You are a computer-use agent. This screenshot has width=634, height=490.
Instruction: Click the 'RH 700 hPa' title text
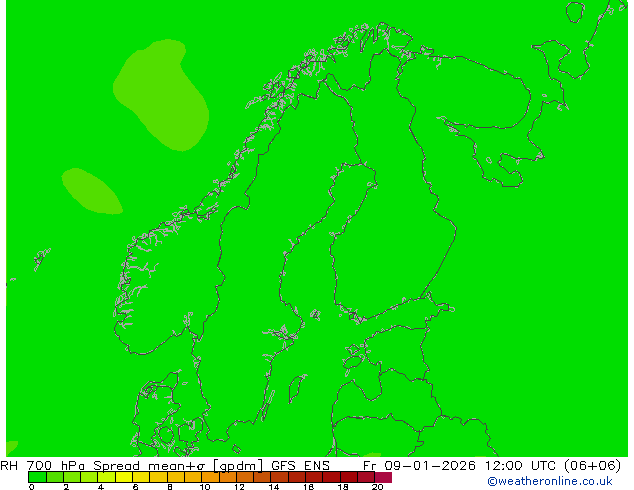pos(42,465)
